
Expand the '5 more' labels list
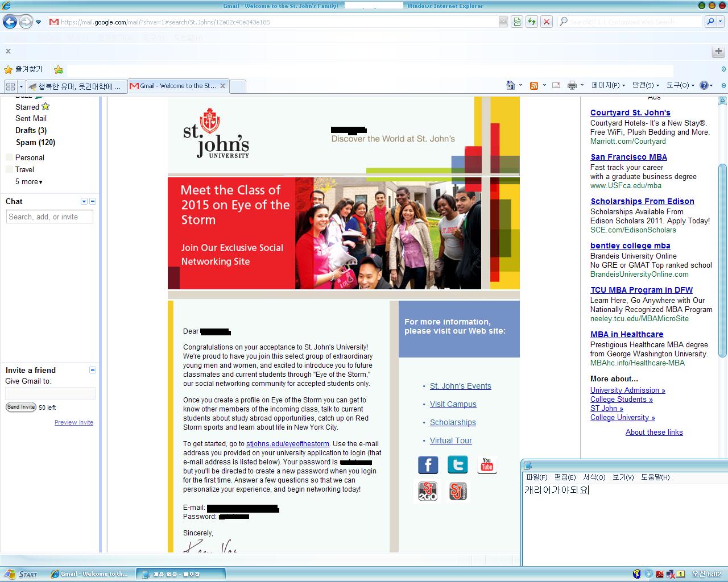coord(28,182)
